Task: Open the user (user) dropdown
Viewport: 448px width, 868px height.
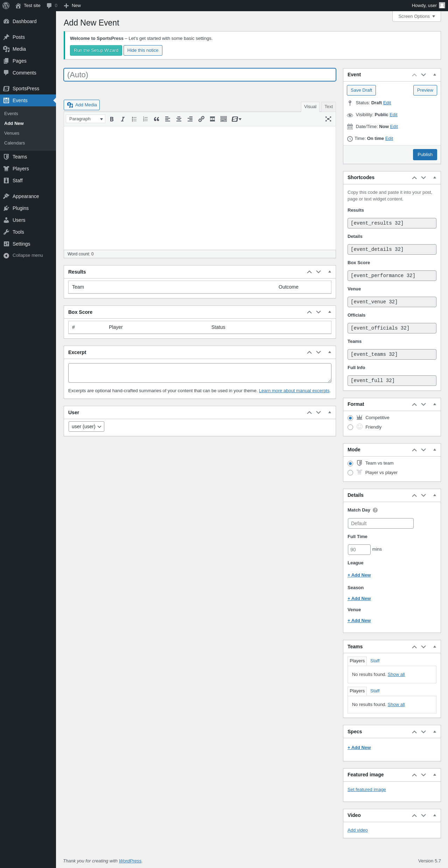Action: pos(86,426)
